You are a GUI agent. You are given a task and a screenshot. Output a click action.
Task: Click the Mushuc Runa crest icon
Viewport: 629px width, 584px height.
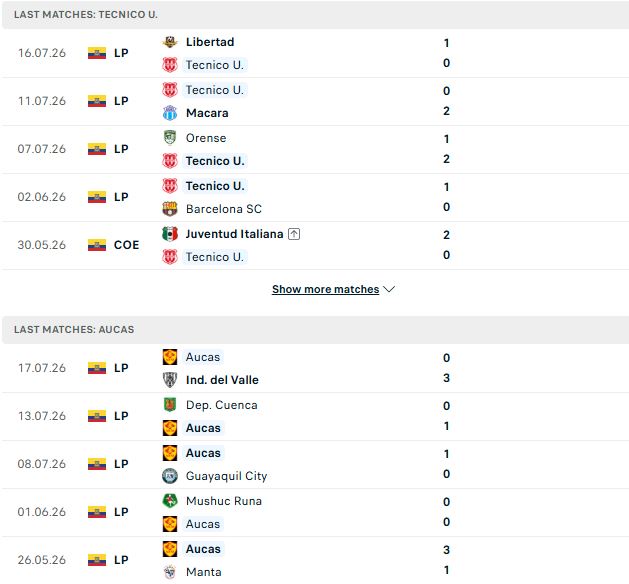pyautogui.click(x=170, y=501)
